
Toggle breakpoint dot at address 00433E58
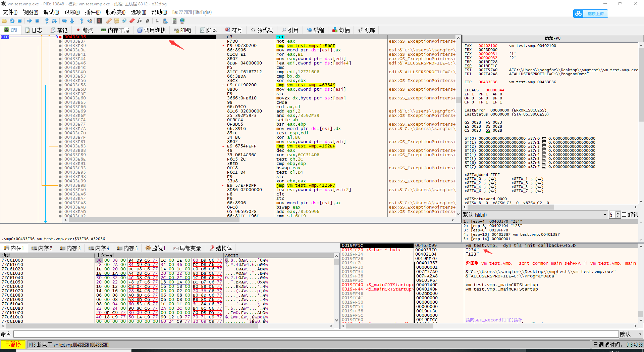click(60, 85)
